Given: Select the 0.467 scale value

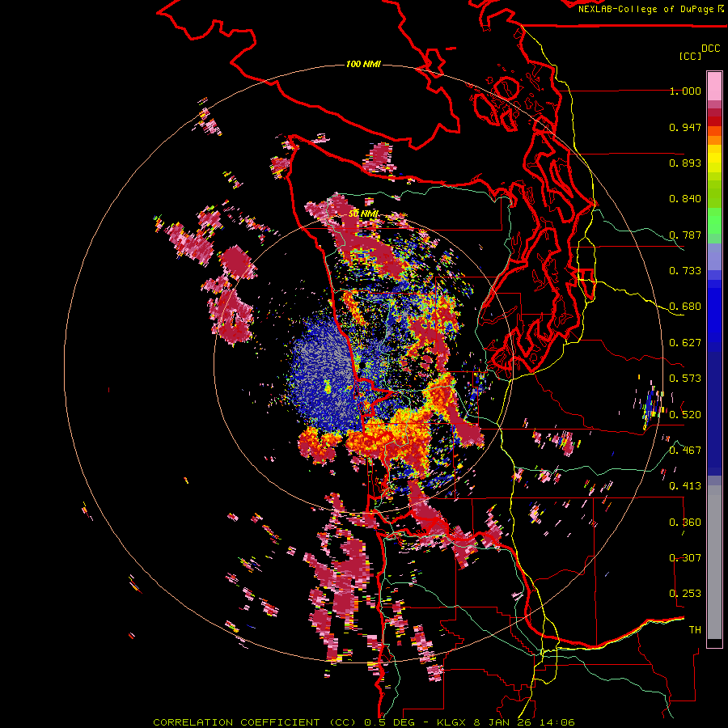Looking at the screenshot, I should (x=685, y=451).
